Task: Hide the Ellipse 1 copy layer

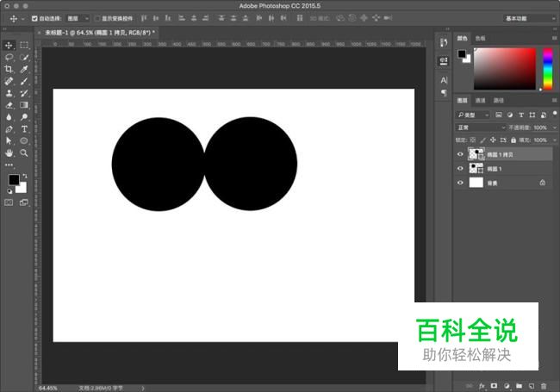Action: pos(460,154)
